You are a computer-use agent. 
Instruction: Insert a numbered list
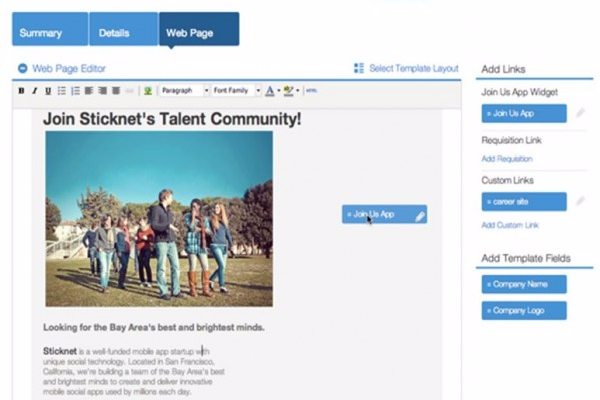[75, 90]
